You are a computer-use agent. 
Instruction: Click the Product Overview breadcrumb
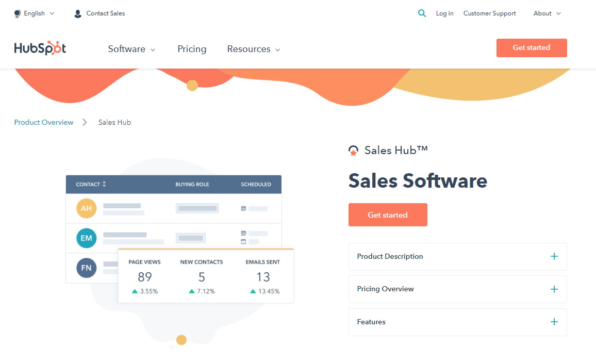44,122
